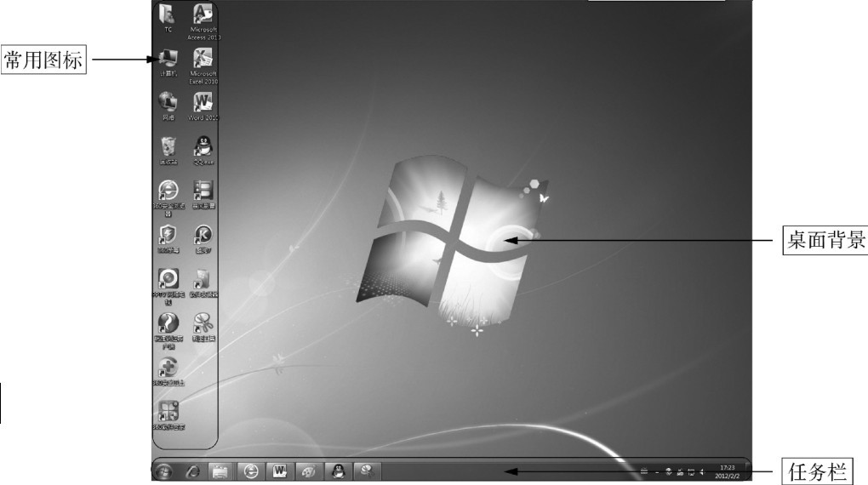Open the flame-globe client shortcut

tap(168, 330)
